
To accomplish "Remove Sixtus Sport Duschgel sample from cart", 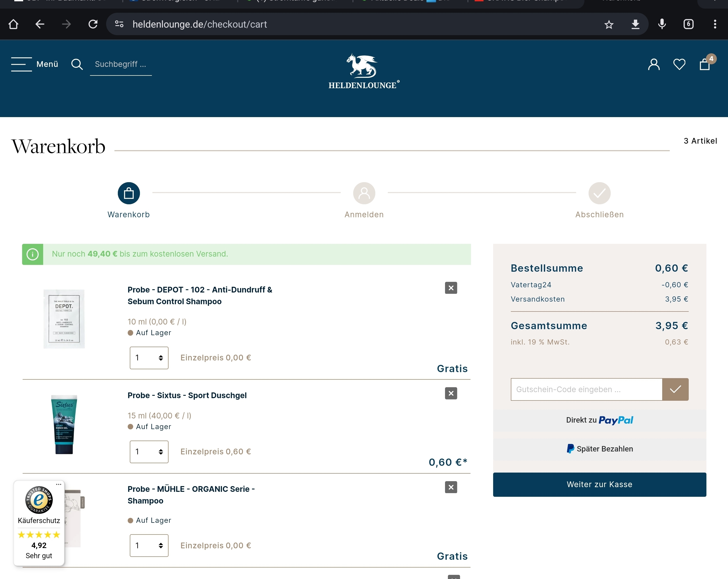I will point(451,393).
